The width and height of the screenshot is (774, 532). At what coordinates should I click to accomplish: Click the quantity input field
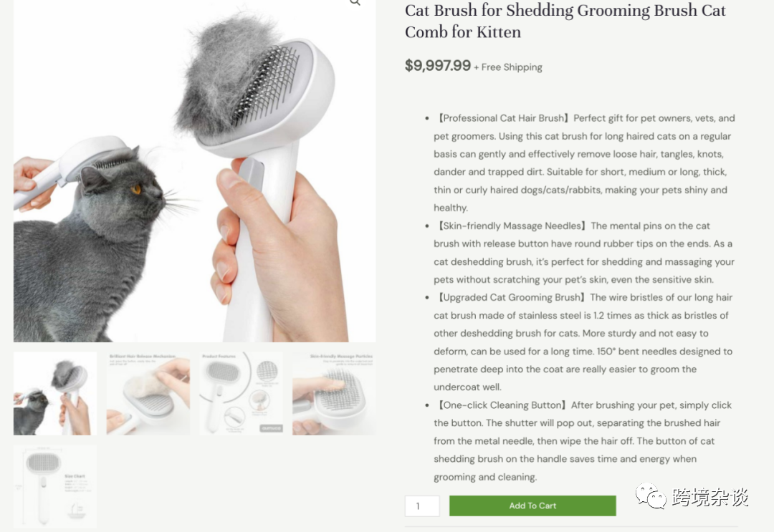click(x=422, y=506)
